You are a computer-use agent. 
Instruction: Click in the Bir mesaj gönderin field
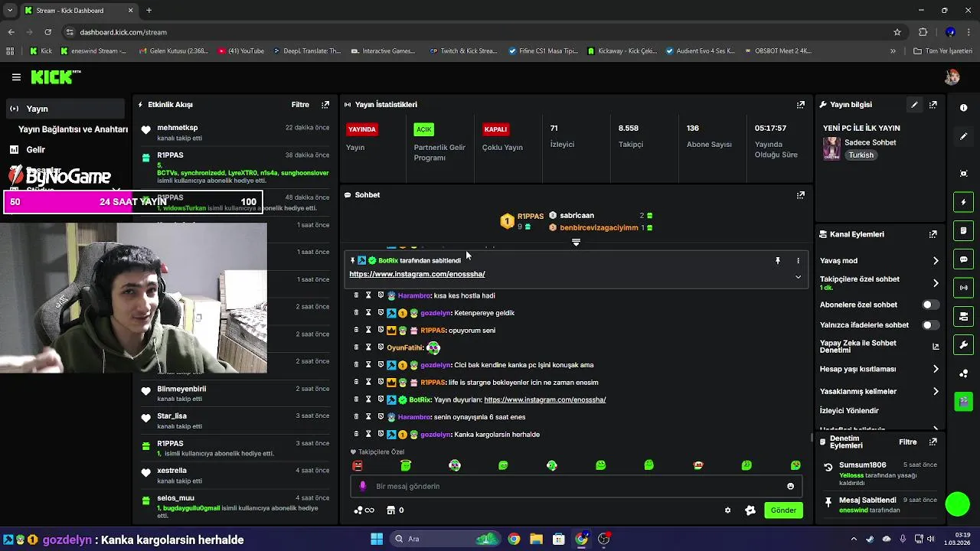576,486
